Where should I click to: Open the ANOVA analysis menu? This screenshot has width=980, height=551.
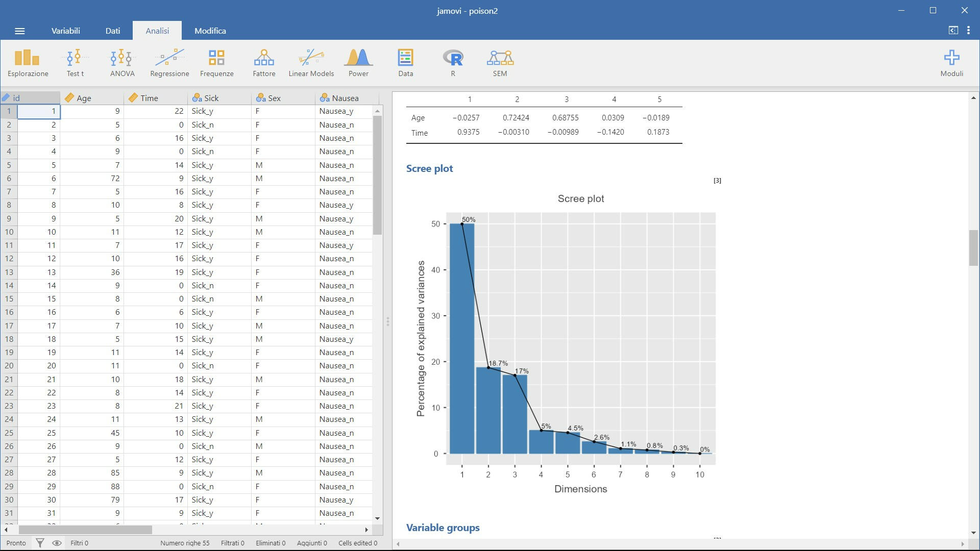coord(122,63)
